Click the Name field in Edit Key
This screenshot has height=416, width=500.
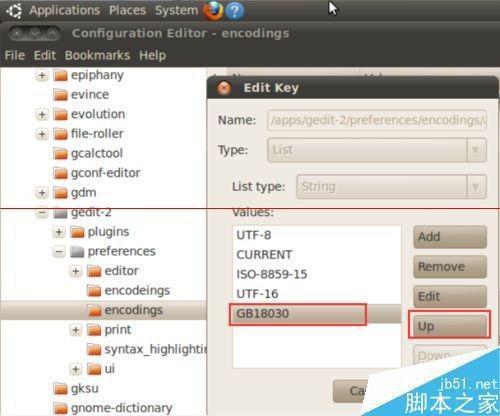377,120
